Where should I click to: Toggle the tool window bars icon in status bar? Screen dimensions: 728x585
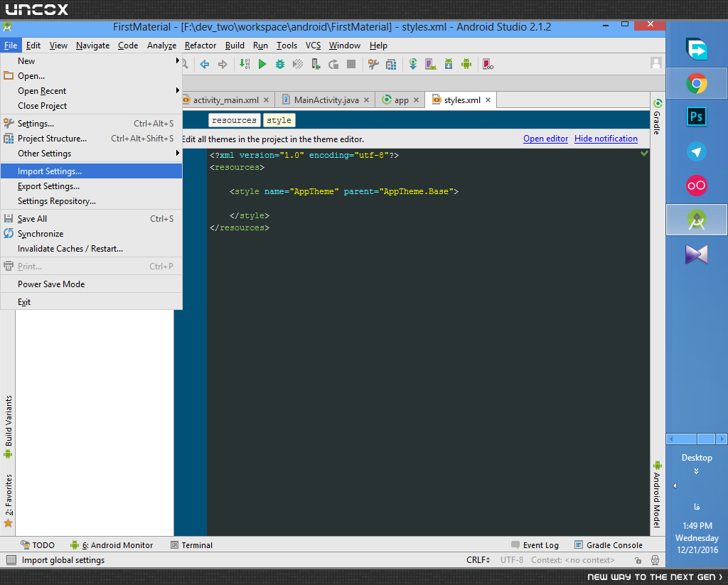click(x=11, y=560)
